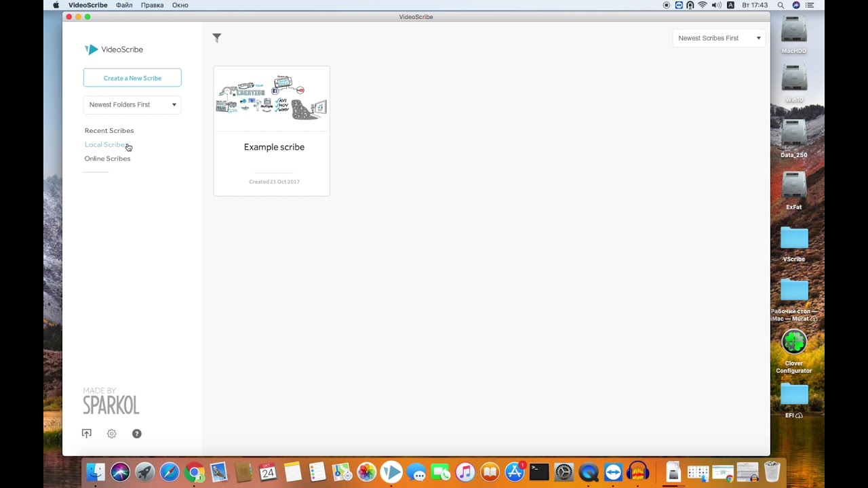Open iTunes music icon in dock
This screenshot has width=868, height=488.
coord(465,472)
